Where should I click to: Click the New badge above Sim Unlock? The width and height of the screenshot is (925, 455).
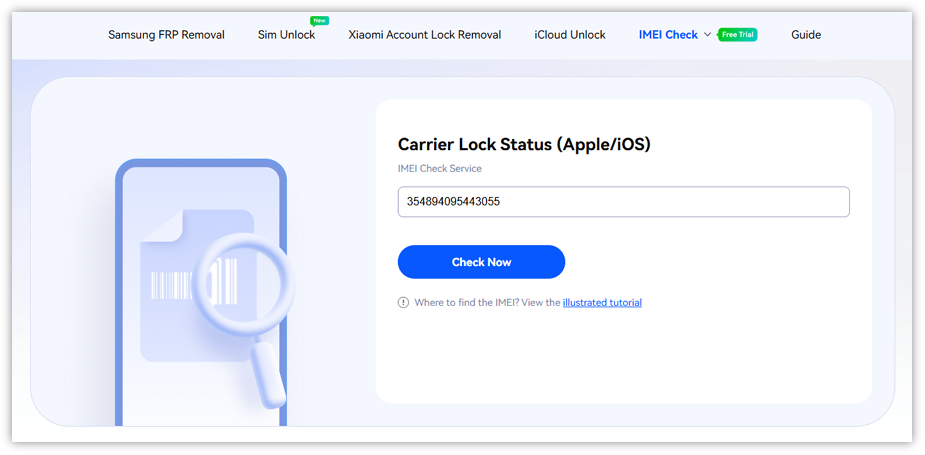[x=319, y=21]
